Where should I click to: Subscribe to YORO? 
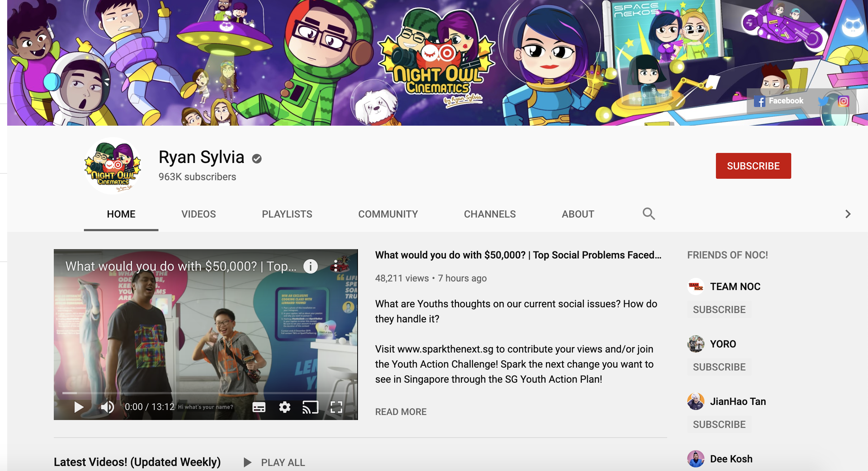tap(720, 367)
